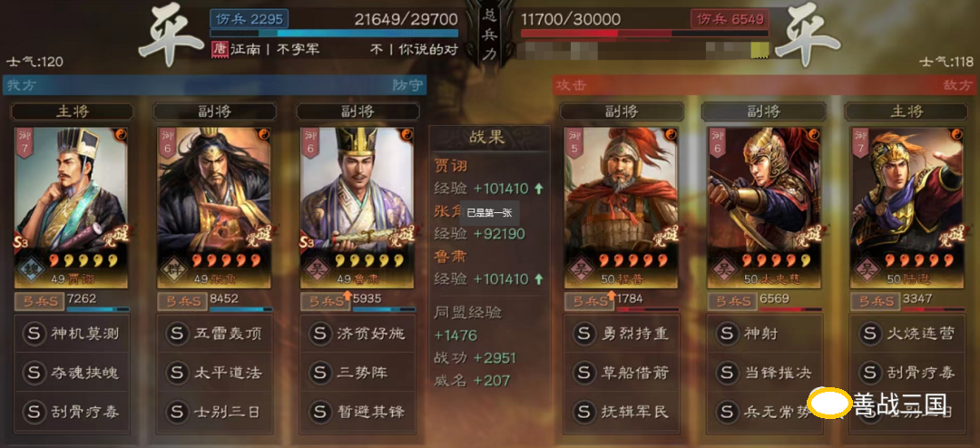Screen dimensions: 980x448
Task: Tap the S rank icon beside 五雷轰顶
Action: point(176,334)
